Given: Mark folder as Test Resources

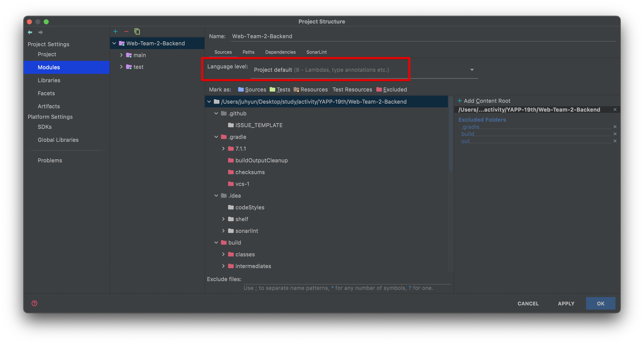Looking at the screenshot, I should click(x=352, y=89).
